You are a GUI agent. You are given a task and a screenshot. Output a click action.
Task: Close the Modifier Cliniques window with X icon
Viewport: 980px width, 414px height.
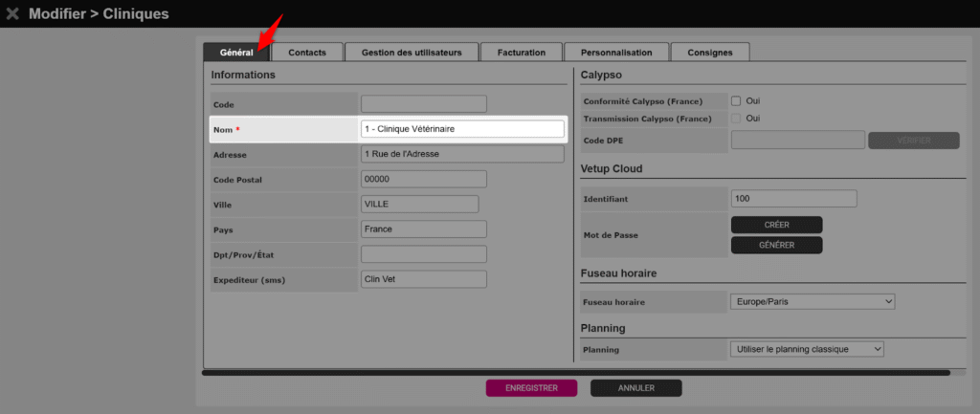click(x=12, y=14)
